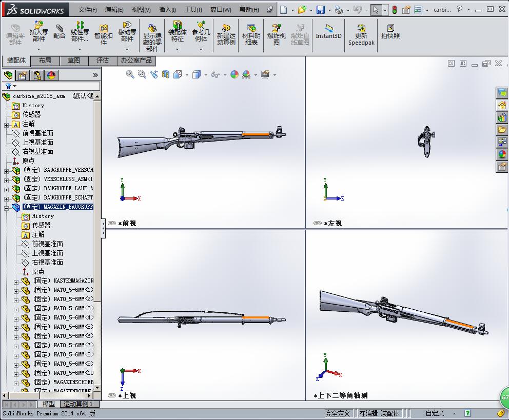Image resolution: width=509 pixels, height=420 pixels.
Task: Open the Appearances sphere icon in task pane
Action: [502, 154]
